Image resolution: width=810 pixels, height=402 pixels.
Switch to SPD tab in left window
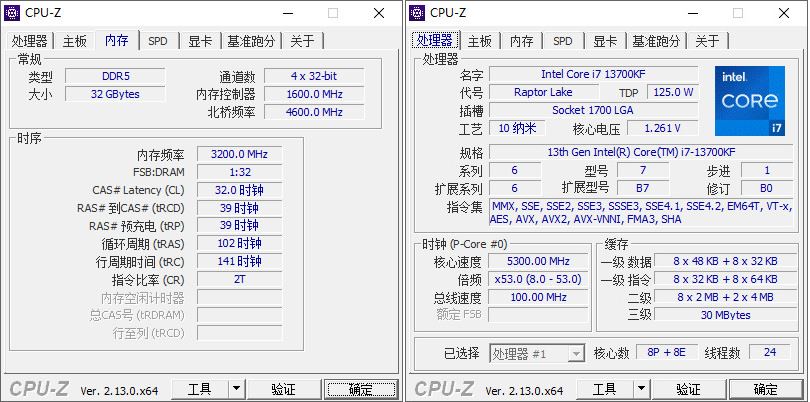(158, 41)
